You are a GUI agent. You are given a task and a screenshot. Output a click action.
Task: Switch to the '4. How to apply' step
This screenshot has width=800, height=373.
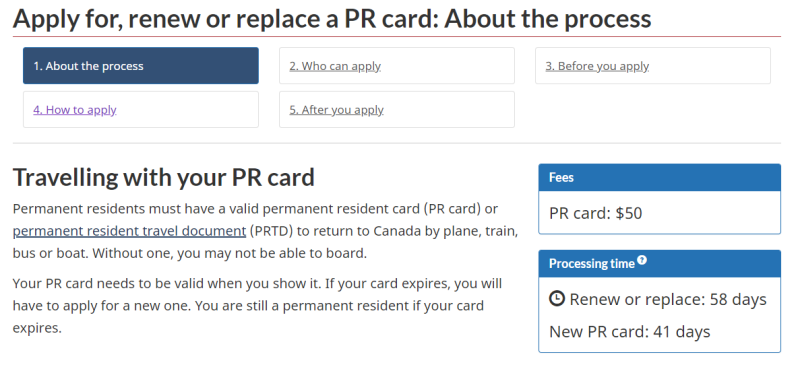point(141,110)
